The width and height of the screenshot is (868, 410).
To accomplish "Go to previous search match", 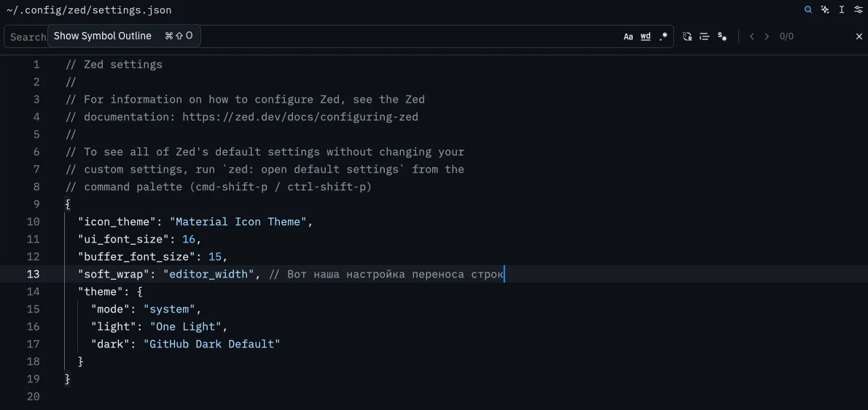I will click(x=752, y=36).
